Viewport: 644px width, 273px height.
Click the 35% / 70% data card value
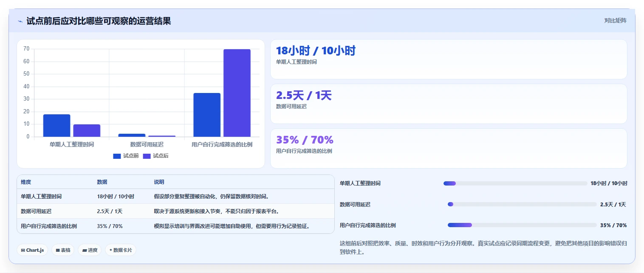(x=305, y=140)
